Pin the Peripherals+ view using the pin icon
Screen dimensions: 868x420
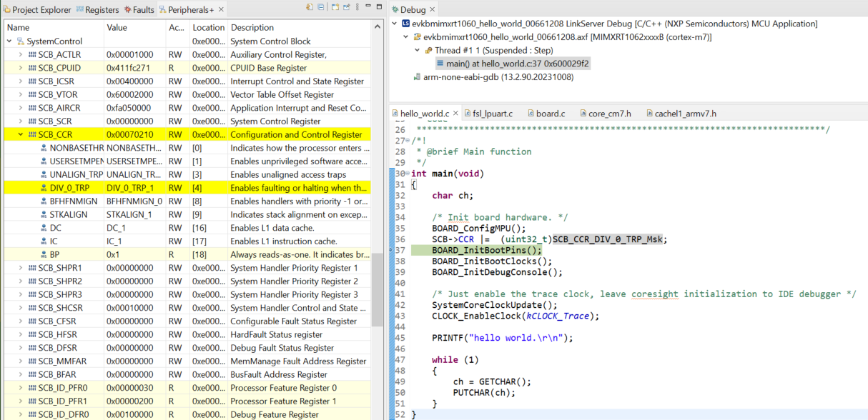tap(347, 6)
